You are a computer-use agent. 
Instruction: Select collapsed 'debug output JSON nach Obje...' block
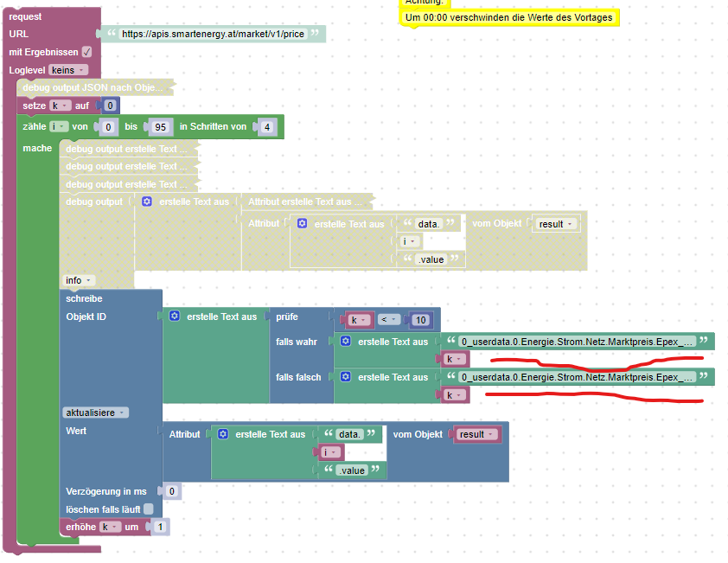pyautogui.click(x=95, y=87)
